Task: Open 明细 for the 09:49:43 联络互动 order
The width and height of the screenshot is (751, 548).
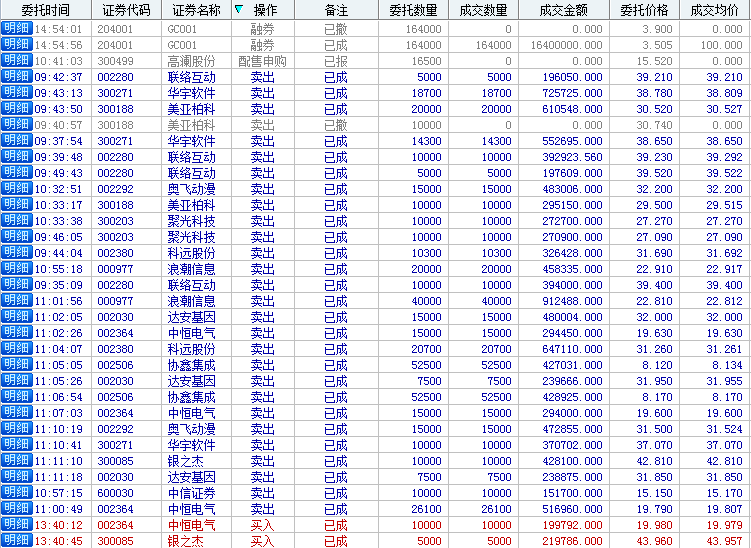Action: point(17,173)
